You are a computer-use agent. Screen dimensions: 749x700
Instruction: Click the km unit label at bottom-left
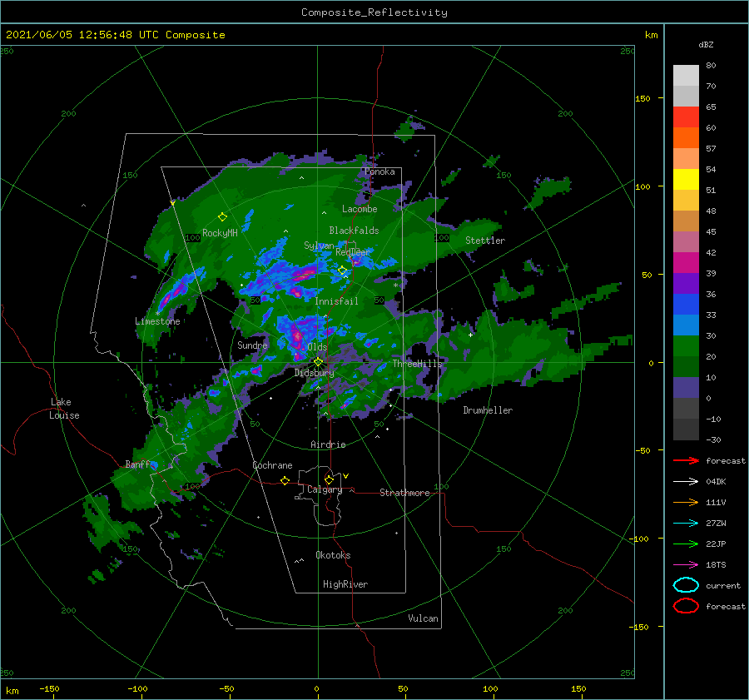tap(12, 691)
